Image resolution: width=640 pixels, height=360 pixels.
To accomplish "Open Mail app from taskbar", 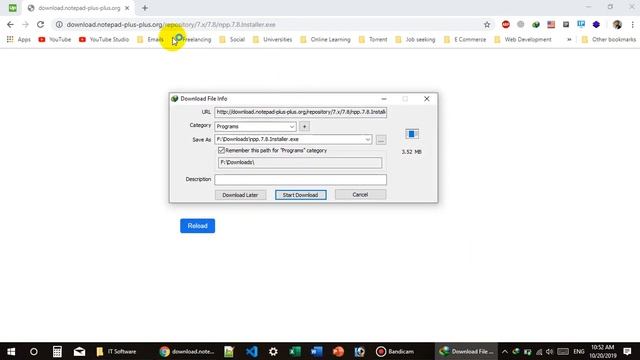I will tap(79, 351).
